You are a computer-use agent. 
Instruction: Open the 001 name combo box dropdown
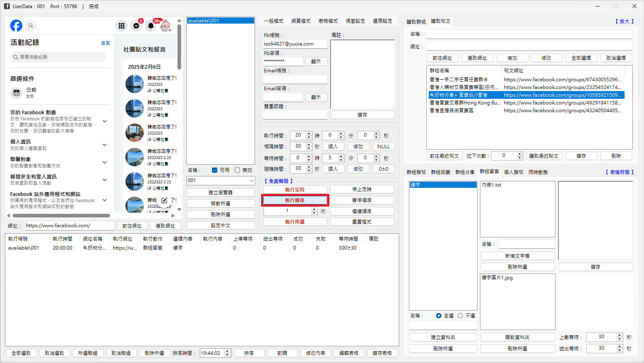[x=251, y=180]
